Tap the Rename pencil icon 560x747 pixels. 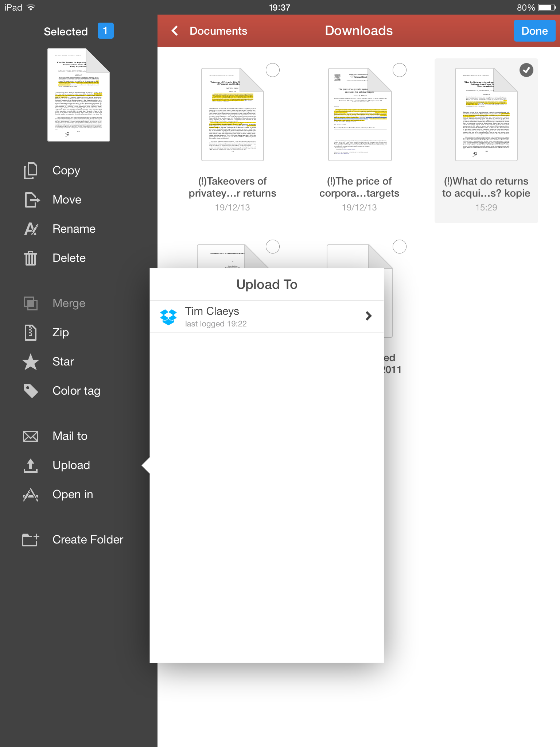tap(31, 229)
